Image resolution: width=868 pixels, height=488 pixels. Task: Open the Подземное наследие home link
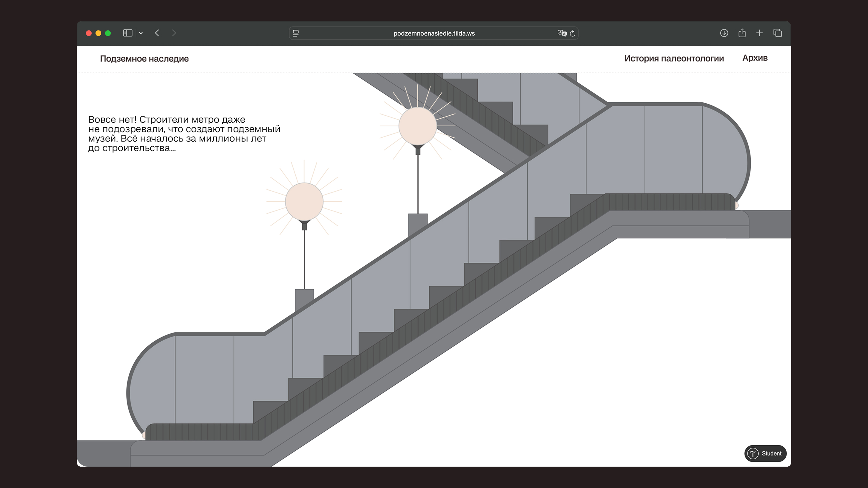tap(144, 59)
